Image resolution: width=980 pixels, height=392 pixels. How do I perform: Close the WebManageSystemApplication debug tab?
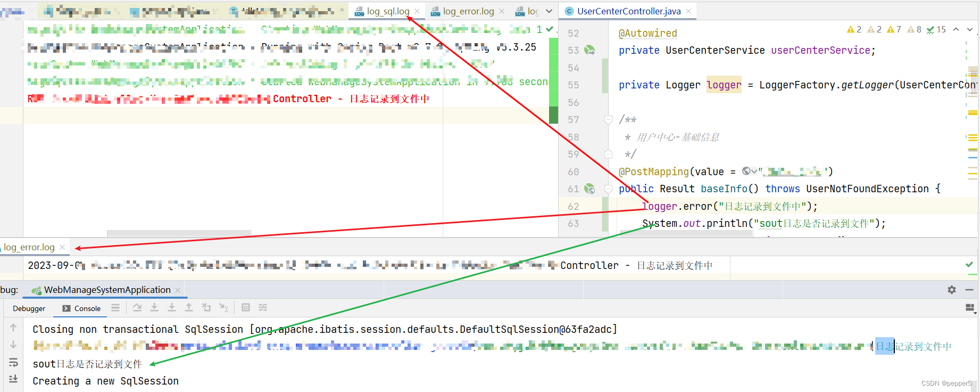(x=178, y=290)
